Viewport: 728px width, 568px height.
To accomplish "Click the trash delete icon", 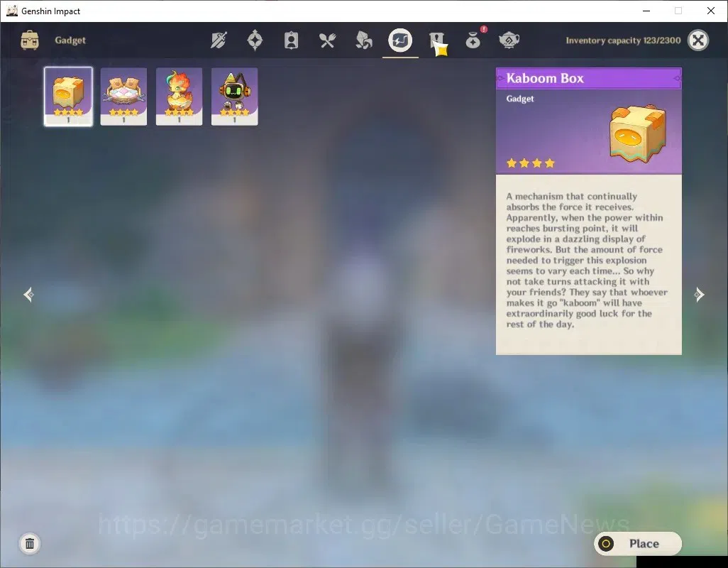I will tap(30, 543).
